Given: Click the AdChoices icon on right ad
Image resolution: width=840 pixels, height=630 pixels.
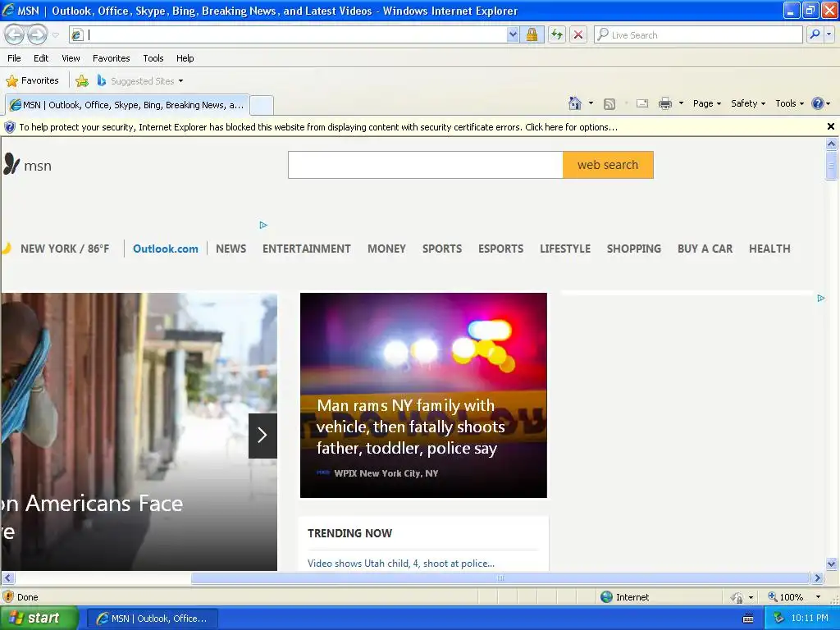Looking at the screenshot, I should 820,298.
